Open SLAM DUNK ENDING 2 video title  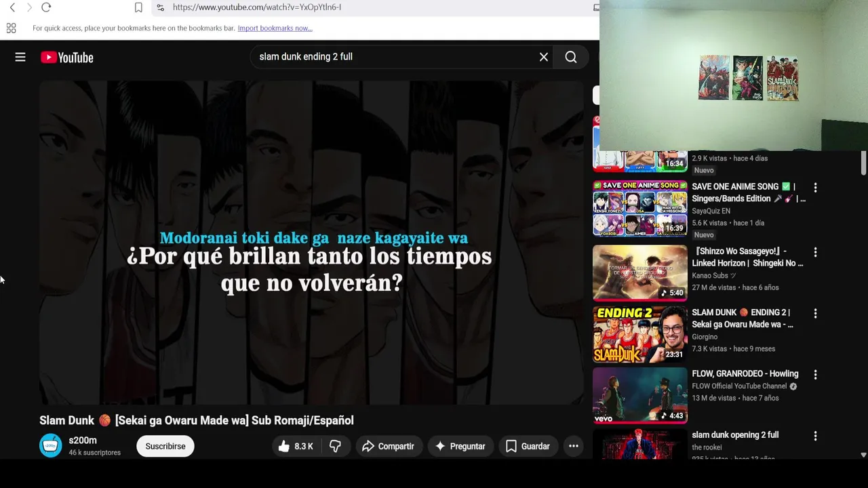(x=743, y=319)
